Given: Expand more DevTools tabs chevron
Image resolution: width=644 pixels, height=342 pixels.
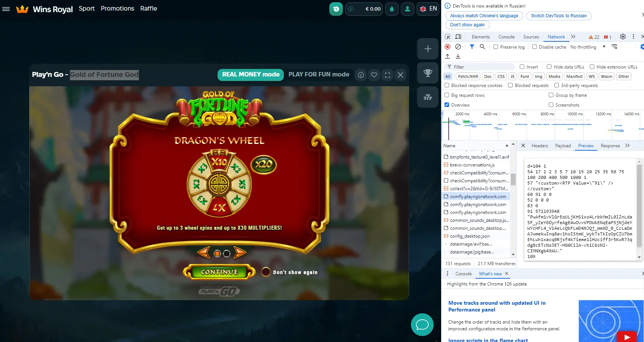Looking at the screenshot, I should [x=573, y=37].
